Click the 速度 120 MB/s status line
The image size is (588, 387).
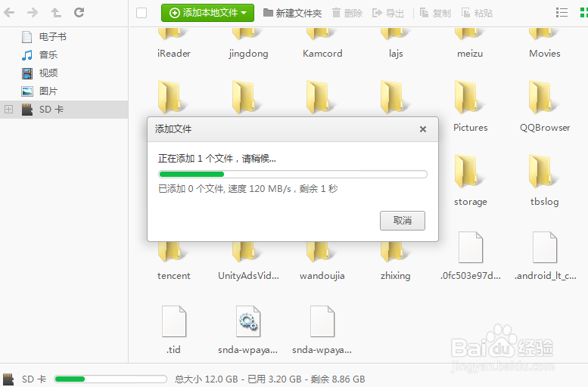(248, 189)
